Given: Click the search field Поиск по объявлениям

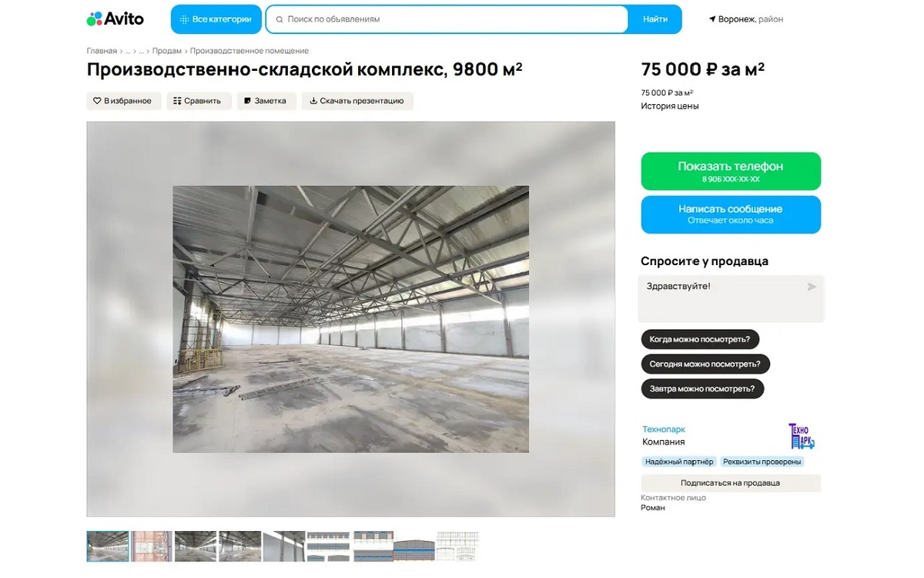Looking at the screenshot, I should pyautogui.click(x=447, y=19).
